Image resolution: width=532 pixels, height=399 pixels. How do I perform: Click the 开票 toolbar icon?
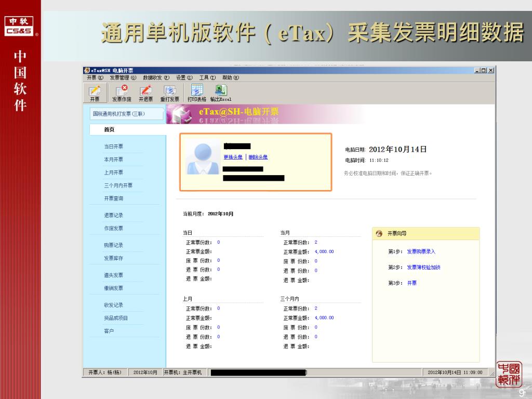(x=95, y=92)
